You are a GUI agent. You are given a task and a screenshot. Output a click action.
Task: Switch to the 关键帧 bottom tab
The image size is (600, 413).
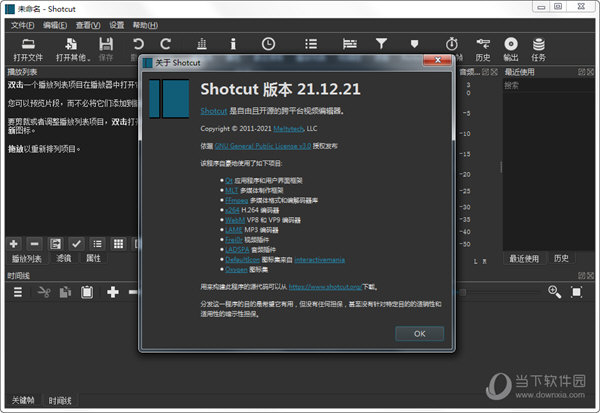click(23, 400)
